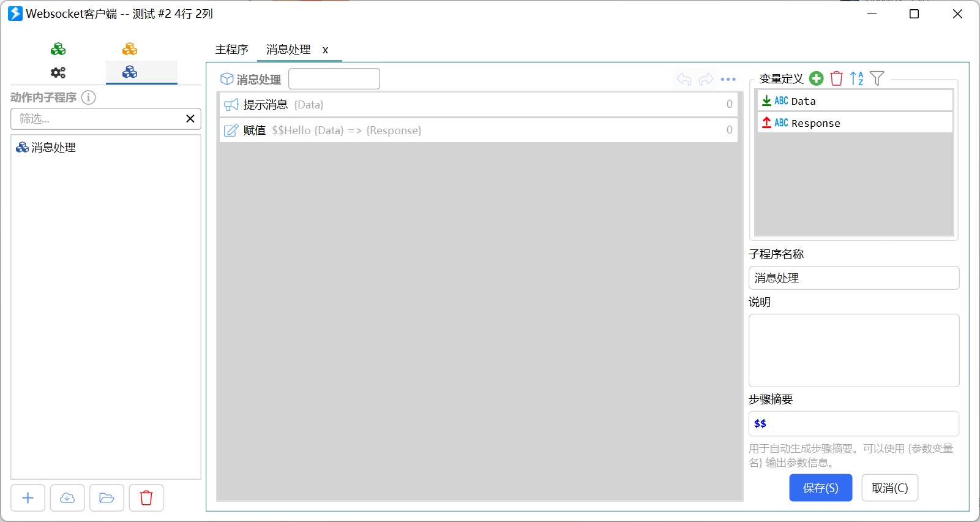The width and height of the screenshot is (980, 522).
Task: Click the green cubes icon in sidebar
Action: pos(58,49)
